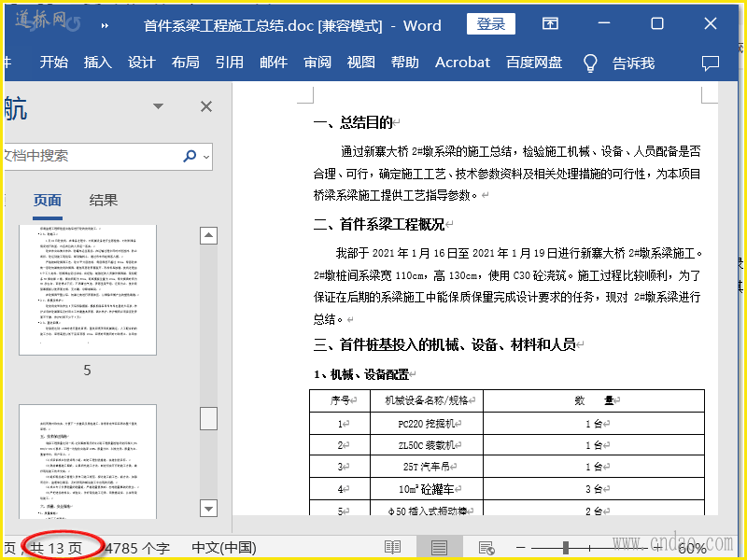The width and height of the screenshot is (747, 560).
Task: Click the thumbnail scrollbar down arrow
Action: 208,508
